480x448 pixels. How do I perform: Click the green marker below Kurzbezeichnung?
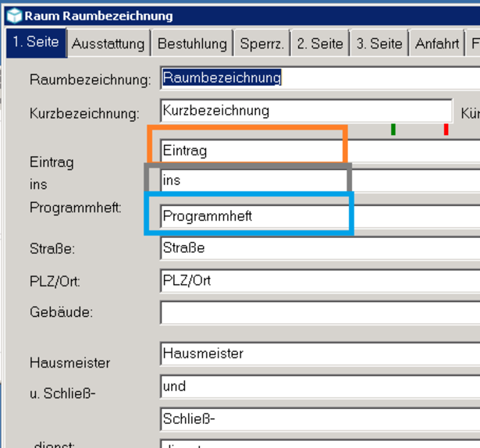pyautogui.click(x=393, y=130)
